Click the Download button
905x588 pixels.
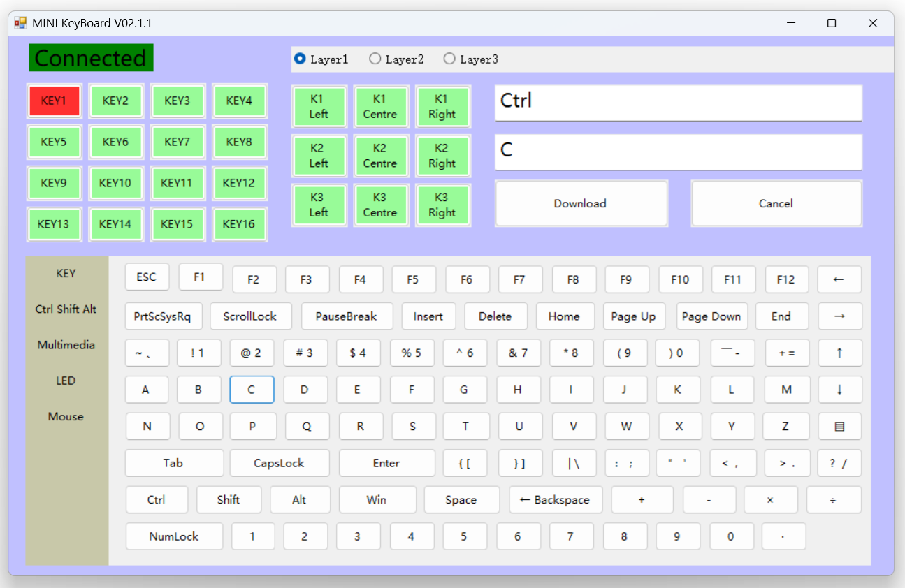580,203
